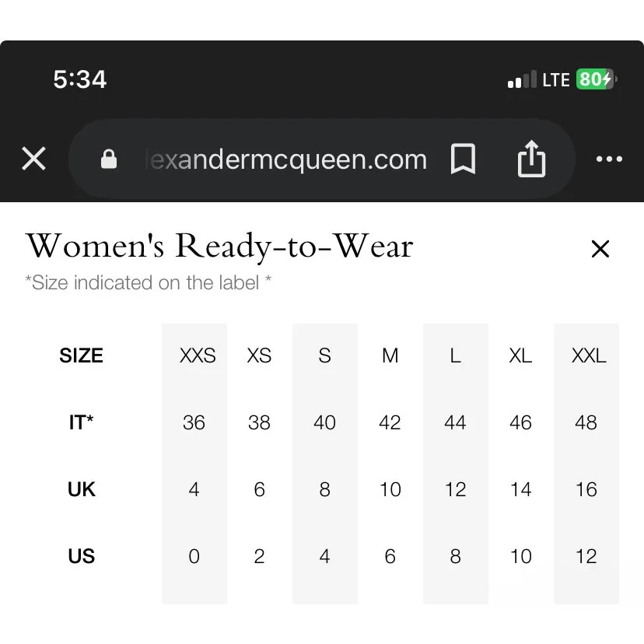
Task: Tap the padlock security icon
Action: click(x=109, y=159)
